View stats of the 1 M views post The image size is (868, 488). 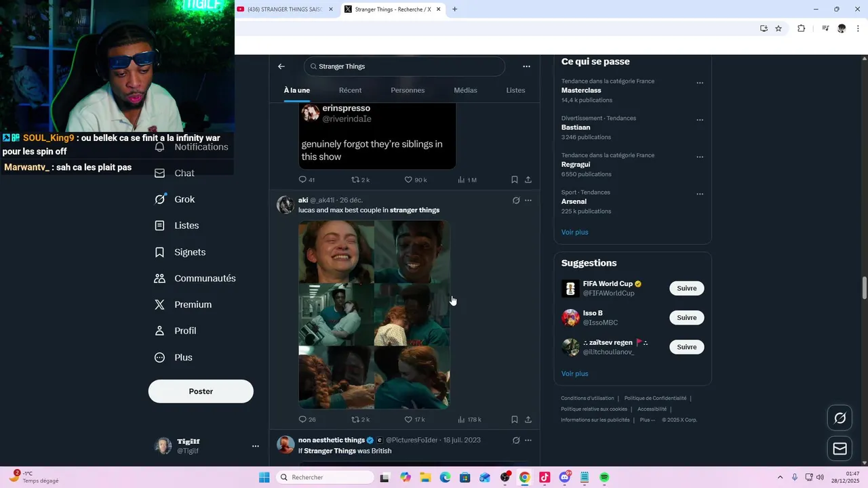pos(467,180)
